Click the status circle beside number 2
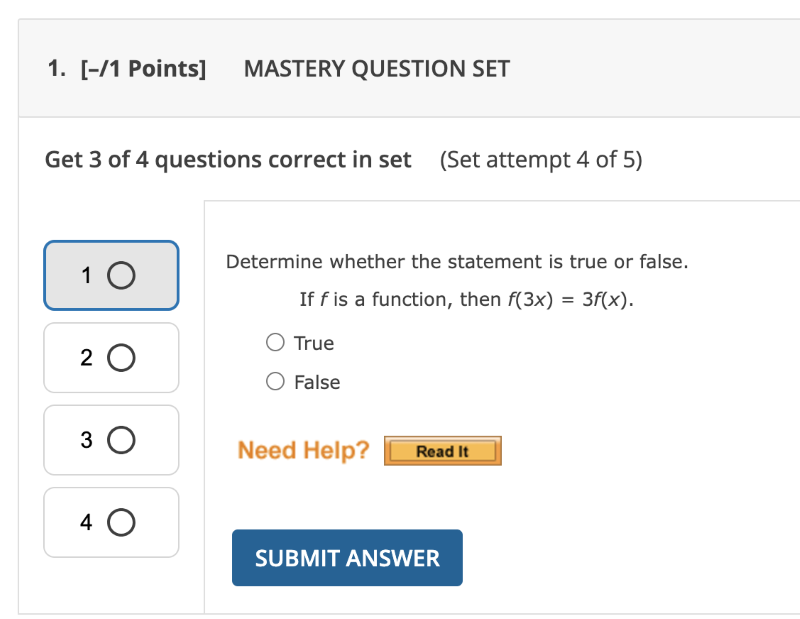 point(121,357)
